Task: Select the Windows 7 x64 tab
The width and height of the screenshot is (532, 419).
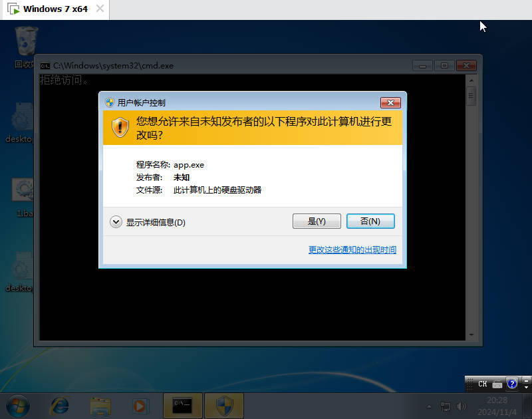Action: (x=55, y=9)
